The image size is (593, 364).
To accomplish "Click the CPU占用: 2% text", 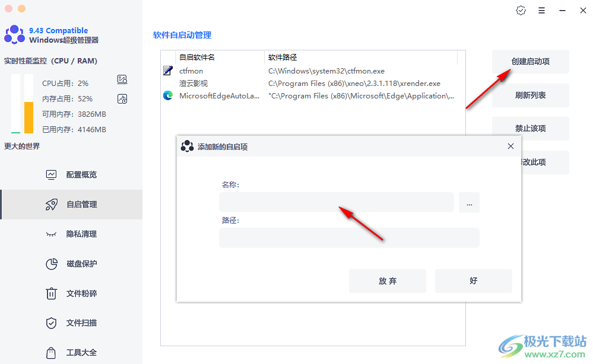I will tap(65, 83).
